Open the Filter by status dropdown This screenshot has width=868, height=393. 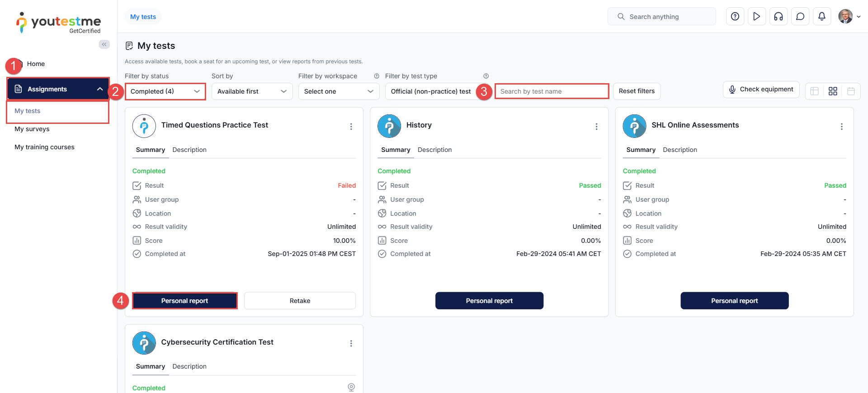(165, 91)
